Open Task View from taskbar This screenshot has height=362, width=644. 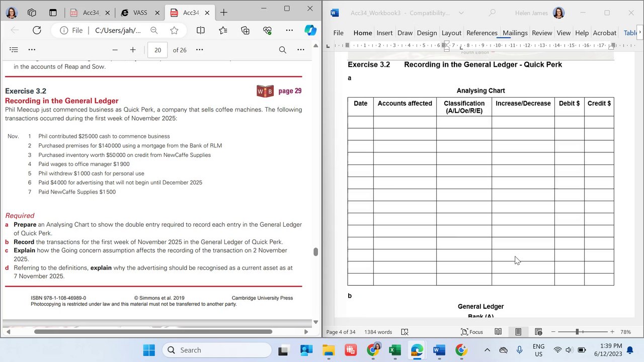point(283,350)
